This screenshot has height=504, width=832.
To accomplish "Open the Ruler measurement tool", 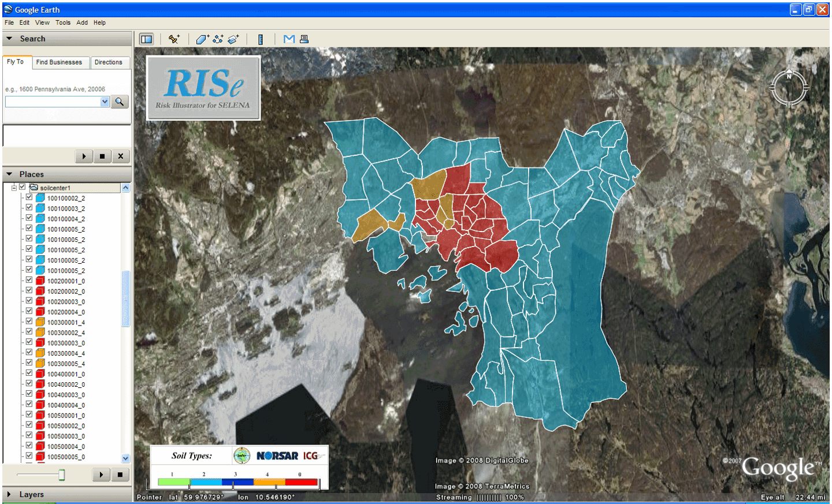I will [261, 39].
